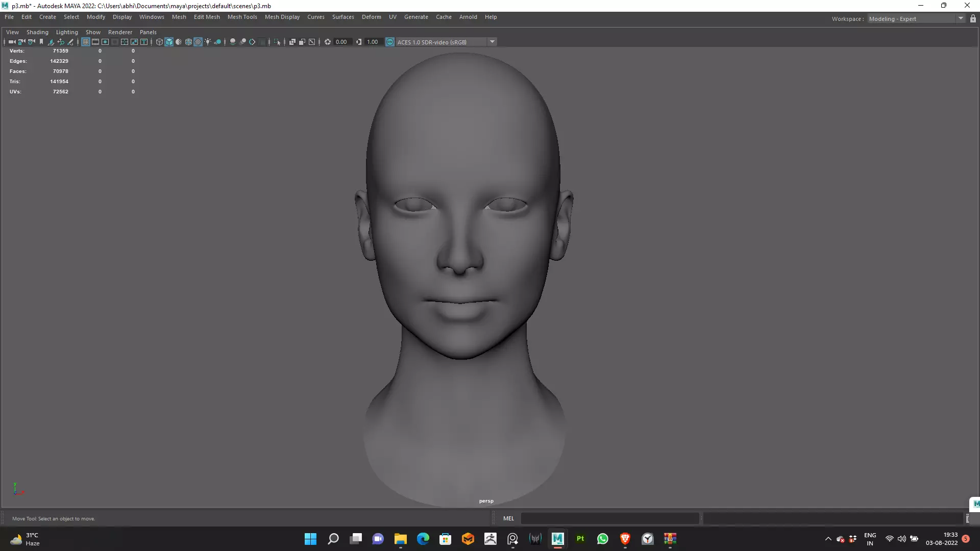Open Maya from the Windows taskbar
The height and width of the screenshot is (551, 980).
pos(557,539)
